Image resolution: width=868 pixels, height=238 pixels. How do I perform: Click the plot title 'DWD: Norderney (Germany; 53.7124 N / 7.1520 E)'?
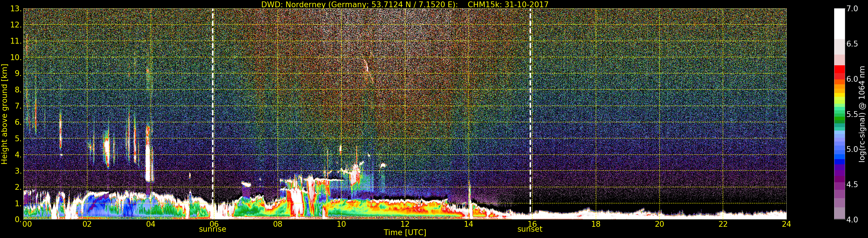pyautogui.click(x=359, y=4)
